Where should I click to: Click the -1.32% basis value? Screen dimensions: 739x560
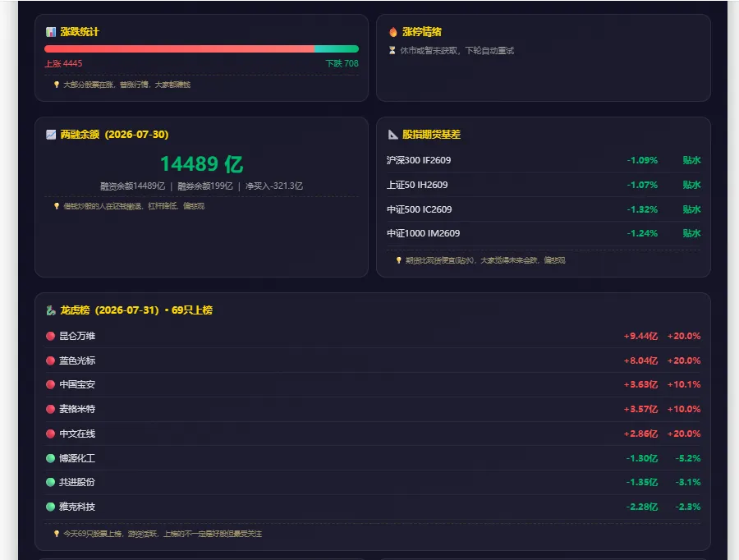(642, 209)
